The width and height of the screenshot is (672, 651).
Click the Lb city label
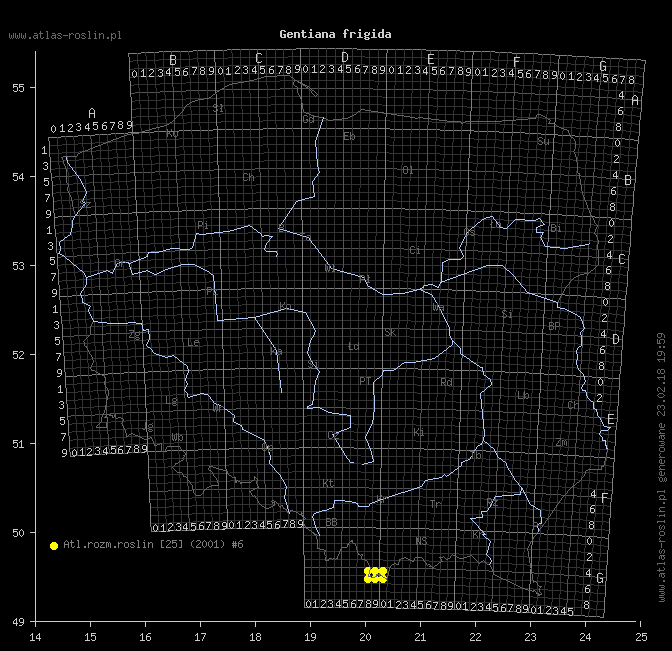click(x=523, y=395)
